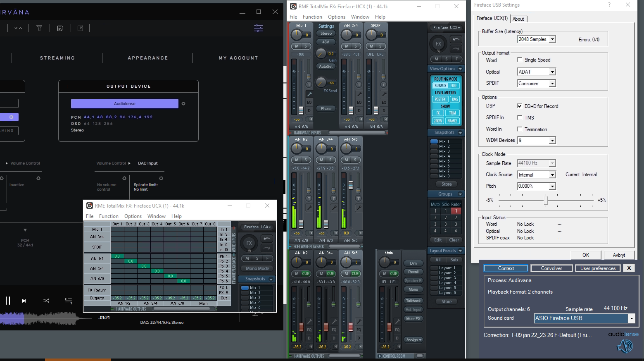Click the Audirvana equalizer sliders icon

click(259, 28)
